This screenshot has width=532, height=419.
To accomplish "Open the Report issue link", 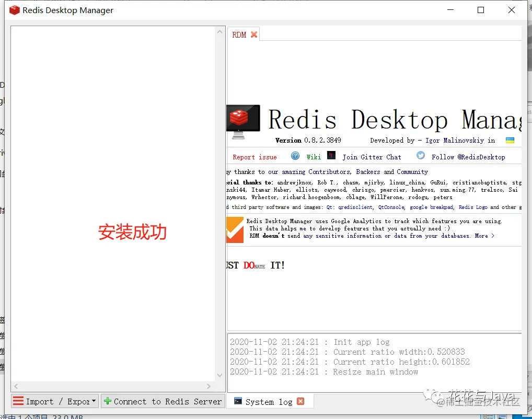I will pos(255,157).
